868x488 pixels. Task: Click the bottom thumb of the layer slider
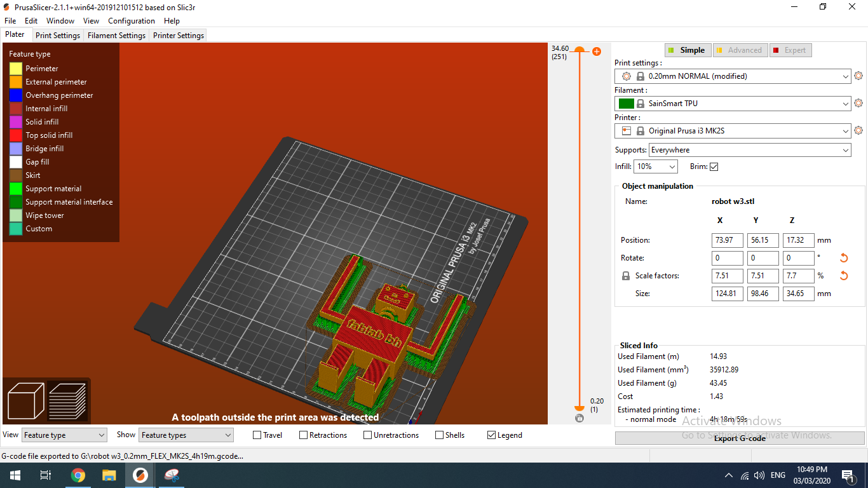pos(579,408)
